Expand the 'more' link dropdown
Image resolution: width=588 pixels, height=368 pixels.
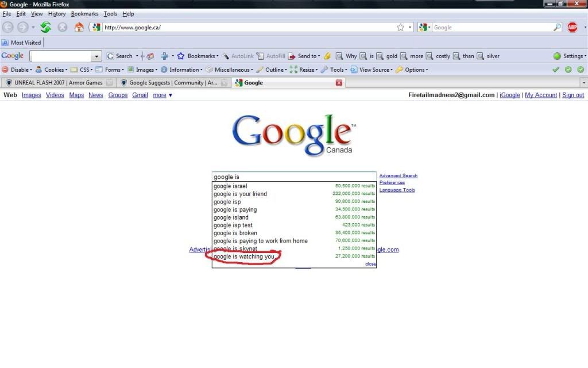[163, 95]
